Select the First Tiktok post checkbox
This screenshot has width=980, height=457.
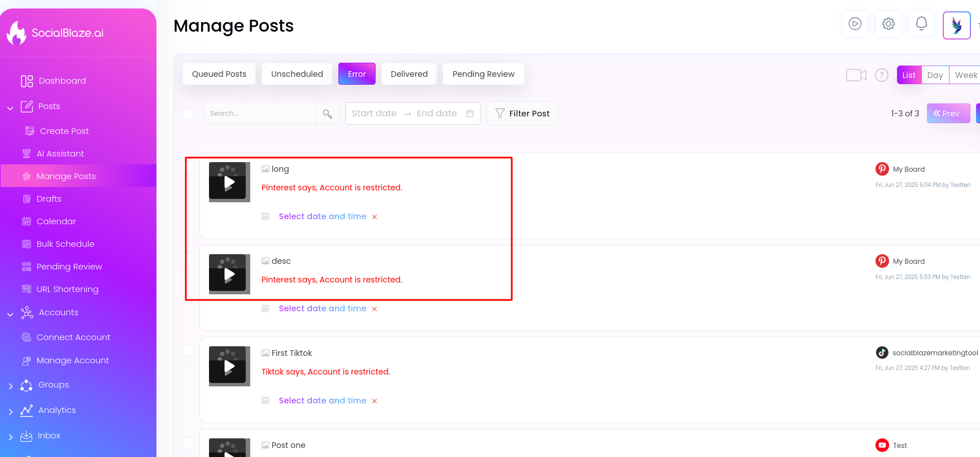tap(188, 351)
